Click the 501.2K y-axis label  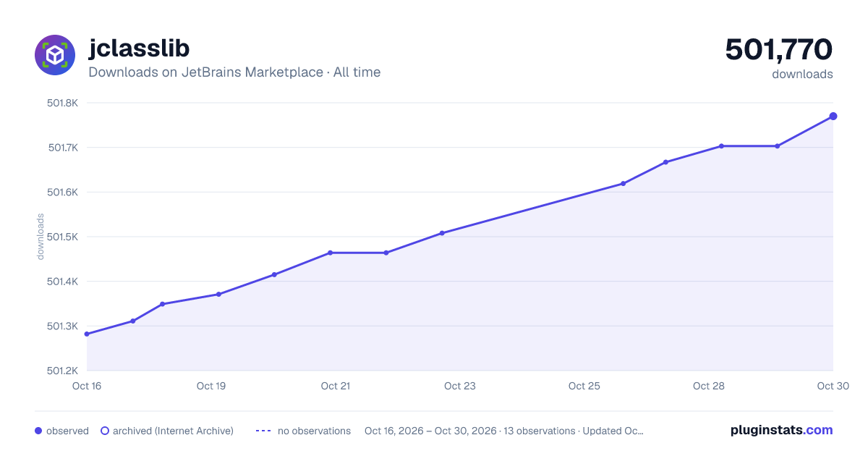tap(62, 371)
